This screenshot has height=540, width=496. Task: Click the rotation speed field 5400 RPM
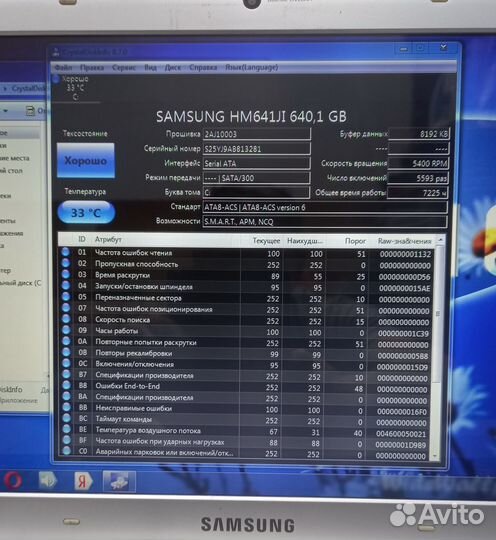(x=418, y=163)
